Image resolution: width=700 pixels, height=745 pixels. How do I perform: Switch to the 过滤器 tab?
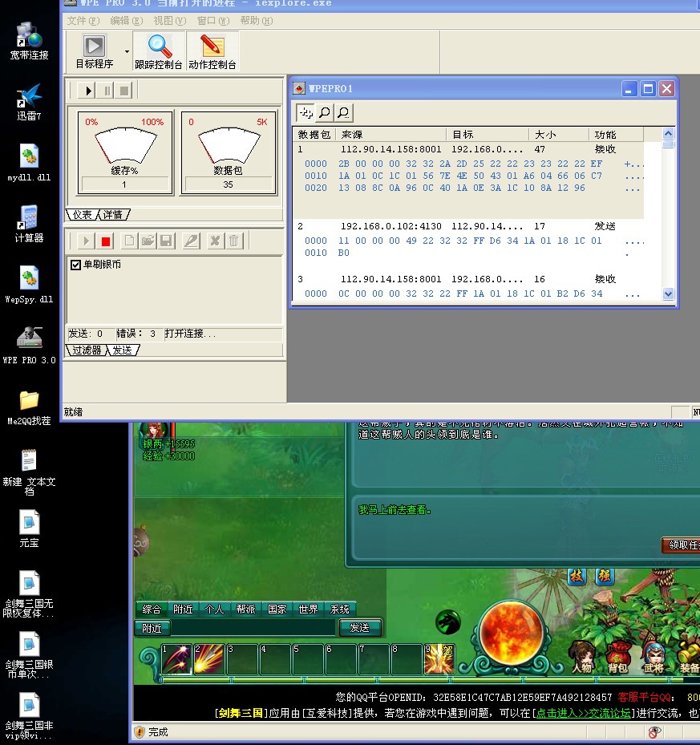[86, 350]
